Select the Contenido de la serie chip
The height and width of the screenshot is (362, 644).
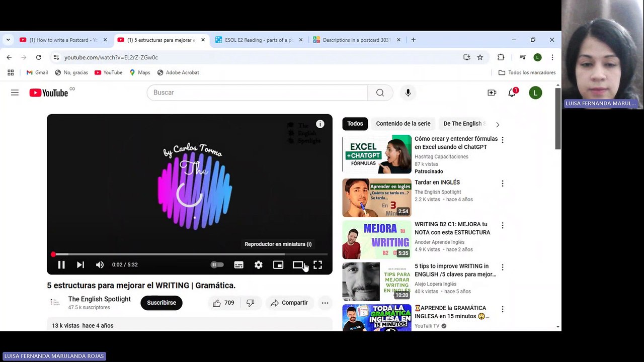[x=404, y=124]
